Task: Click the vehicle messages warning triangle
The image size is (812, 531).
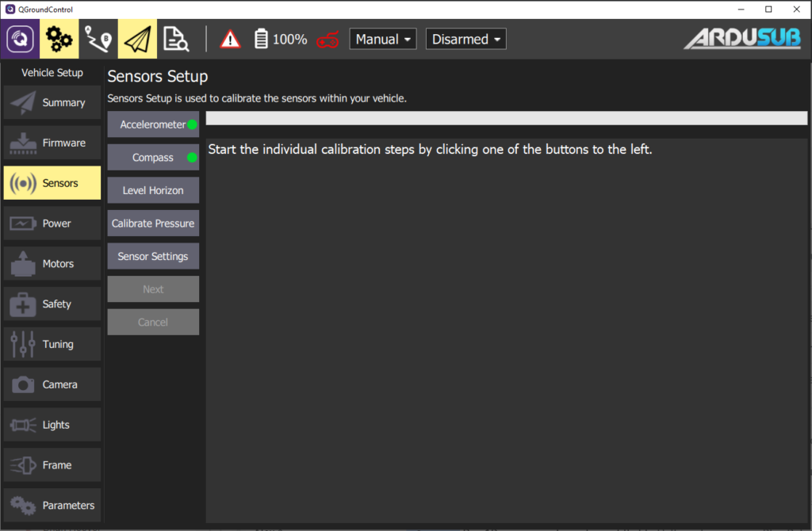Action: click(x=229, y=38)
